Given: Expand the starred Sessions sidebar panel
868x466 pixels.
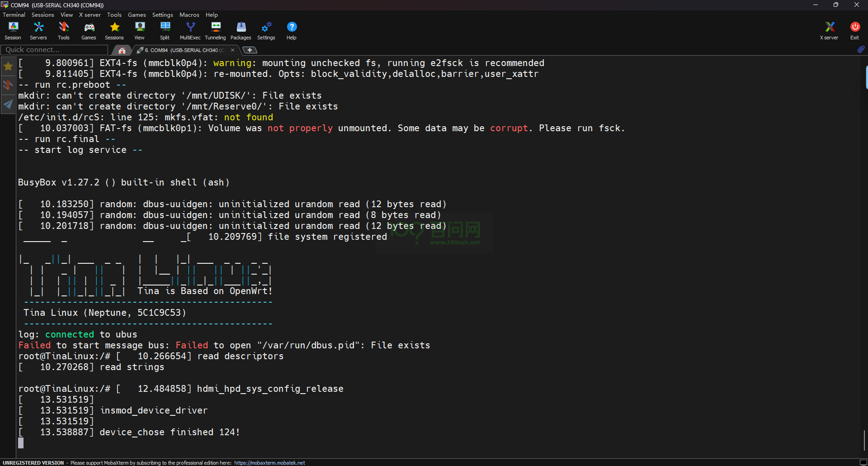Looking at the screenshot, I should click(8, 67).
